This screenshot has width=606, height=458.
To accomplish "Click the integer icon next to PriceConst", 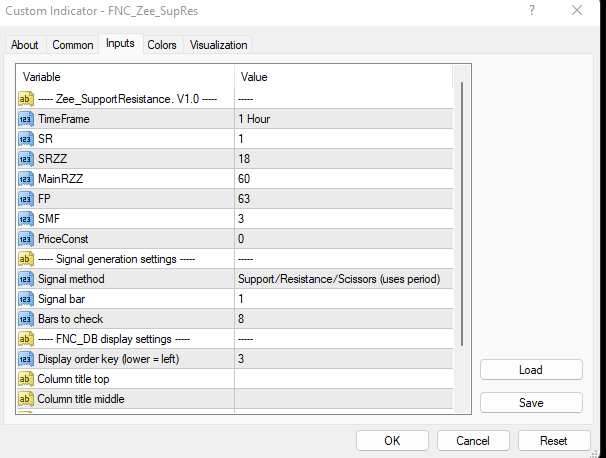I will click(26, 239).
